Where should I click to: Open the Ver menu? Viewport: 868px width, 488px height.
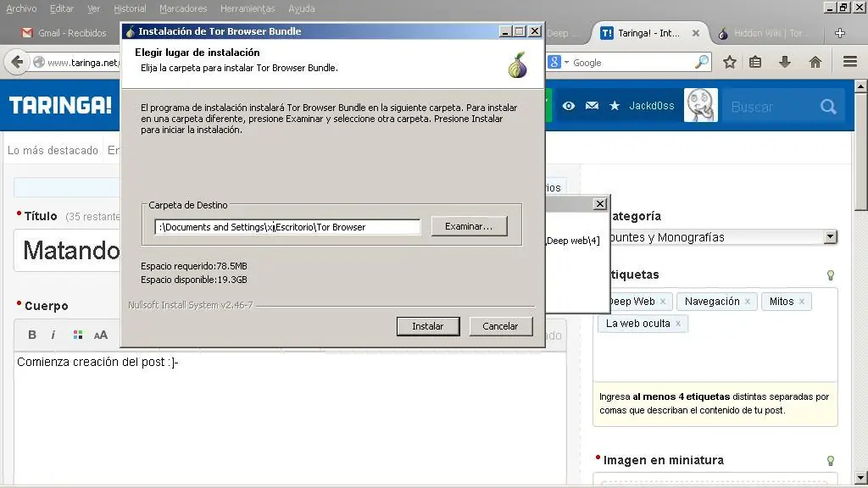pos(93,8)
